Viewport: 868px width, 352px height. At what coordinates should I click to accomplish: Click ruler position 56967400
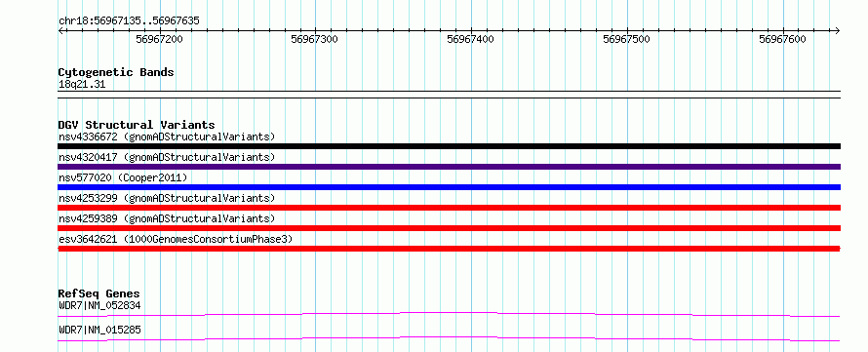coord(471,39)
